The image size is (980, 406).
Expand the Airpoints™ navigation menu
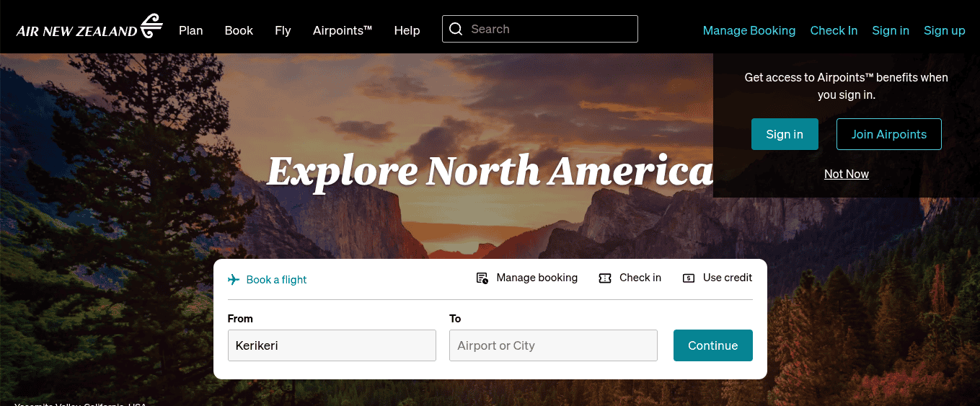coord(343,30)
